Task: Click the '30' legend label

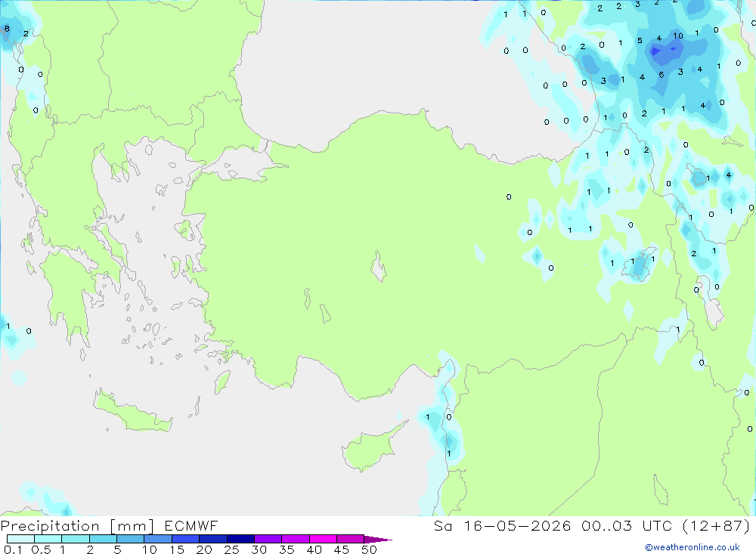Action: point(259,549)
